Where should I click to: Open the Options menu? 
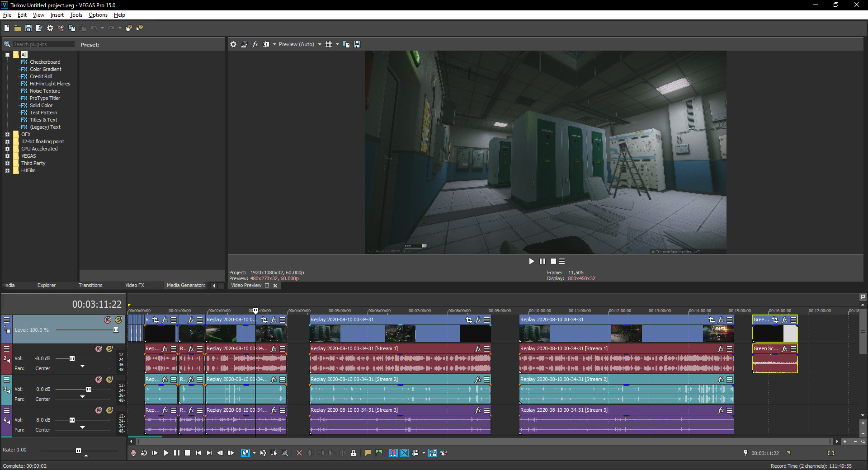98,15
